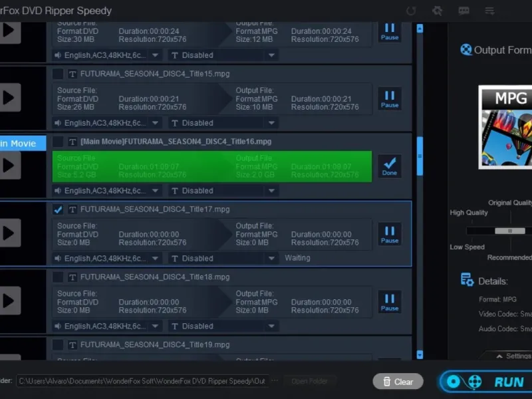532x399 pixels.
Task: Click the Output Format film reel icon
Action: tap(466, 49)
